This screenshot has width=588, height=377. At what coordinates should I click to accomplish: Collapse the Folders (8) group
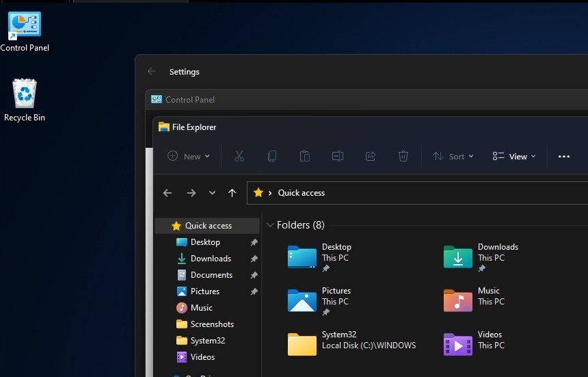coord(271,225)
